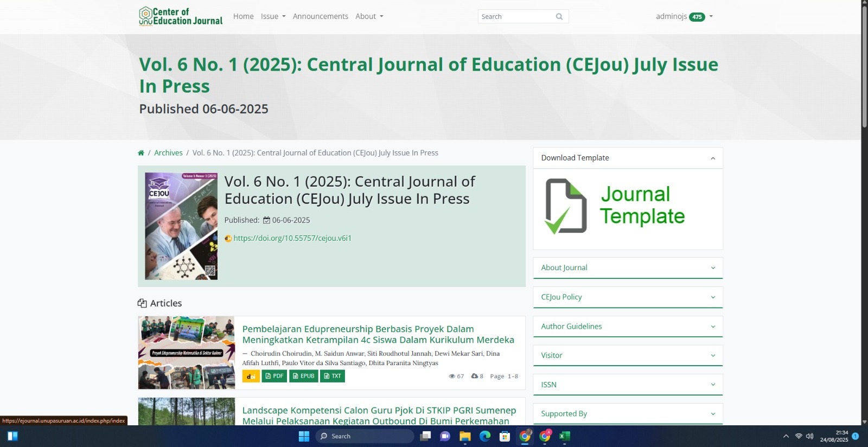Open Microsoft Store from taskbar
This screenshot has width=868, height=447.
click(505, 436)
